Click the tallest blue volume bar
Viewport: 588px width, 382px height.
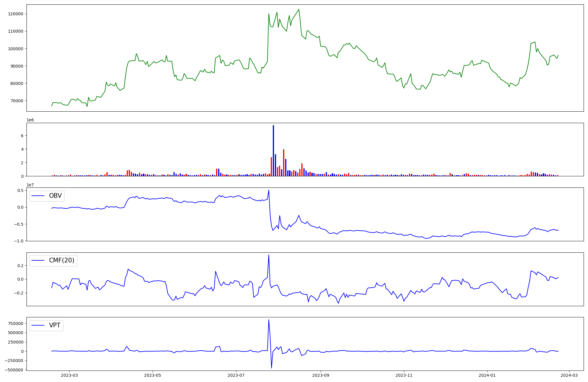pos(273,150)
